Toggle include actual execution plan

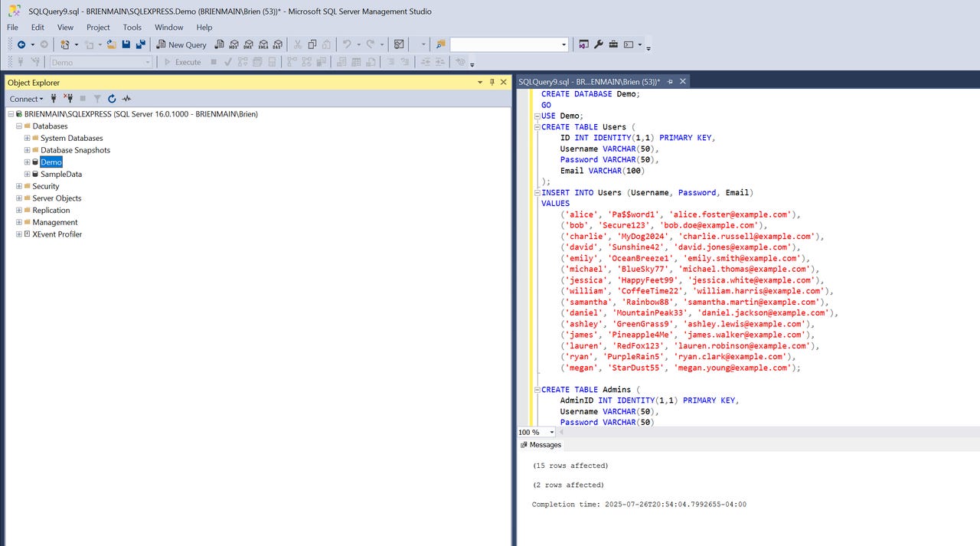pyautogui.click(x=290, y=62)
